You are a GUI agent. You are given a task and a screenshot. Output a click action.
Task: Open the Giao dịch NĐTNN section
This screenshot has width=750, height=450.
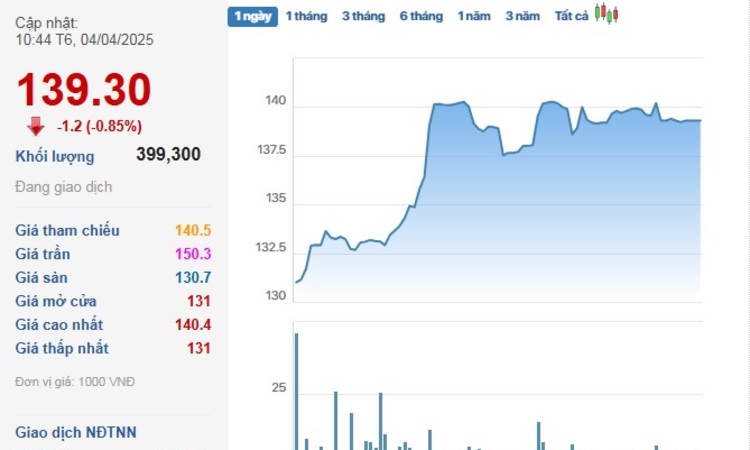pos(76,432)
